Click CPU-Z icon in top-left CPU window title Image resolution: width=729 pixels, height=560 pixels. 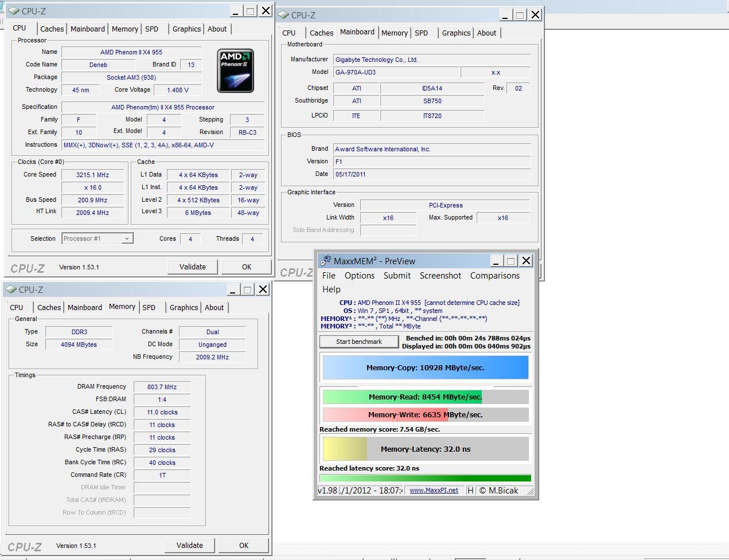coord(14,11)
